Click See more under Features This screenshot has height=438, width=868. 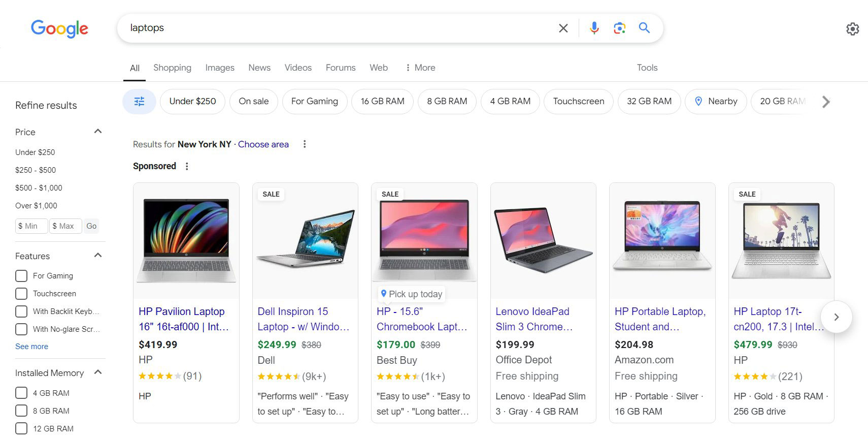pos(31,346)
